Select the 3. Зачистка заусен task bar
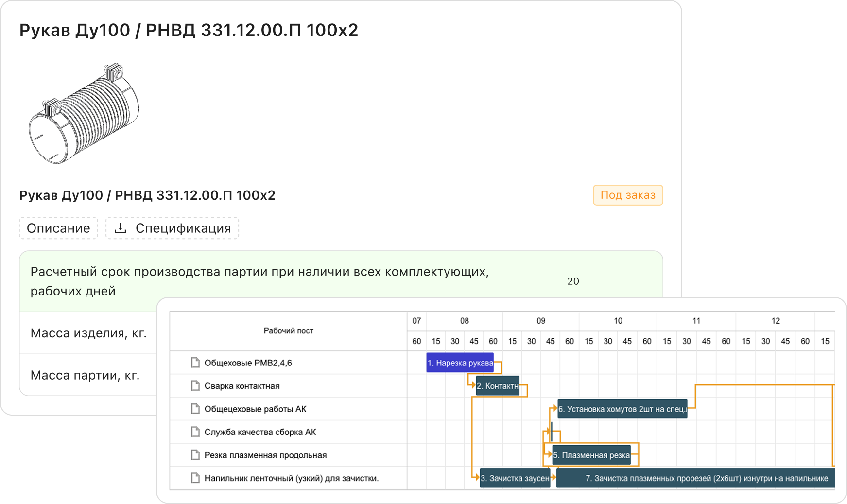Screen dimensions: 847x504 (x=515, y=478)
